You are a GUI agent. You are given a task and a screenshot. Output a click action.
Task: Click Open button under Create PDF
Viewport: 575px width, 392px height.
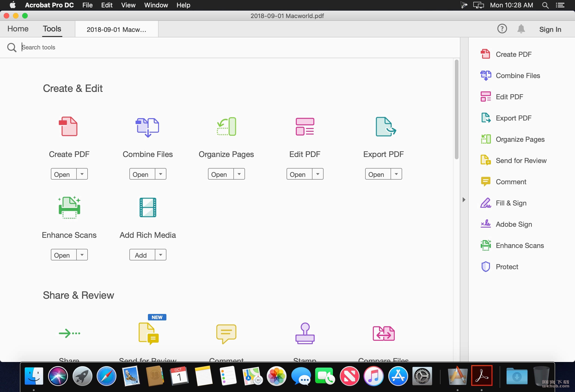coord(64,174)
